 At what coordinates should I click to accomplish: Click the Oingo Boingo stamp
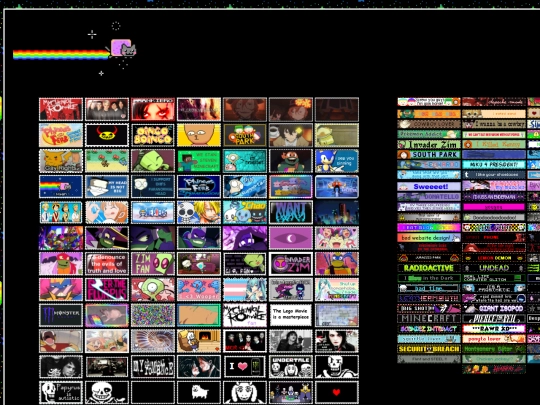tap(153, 135)
